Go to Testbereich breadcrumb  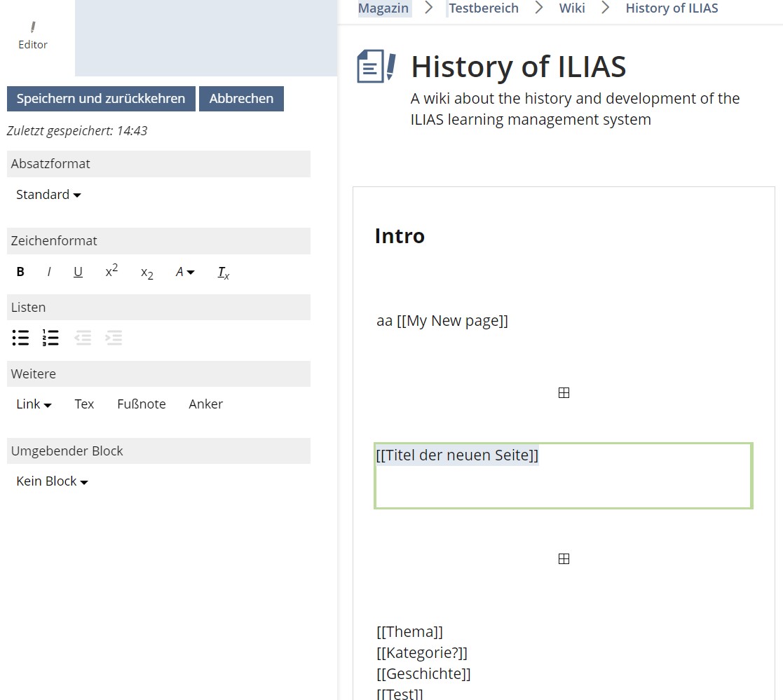(x=484, y=8)
